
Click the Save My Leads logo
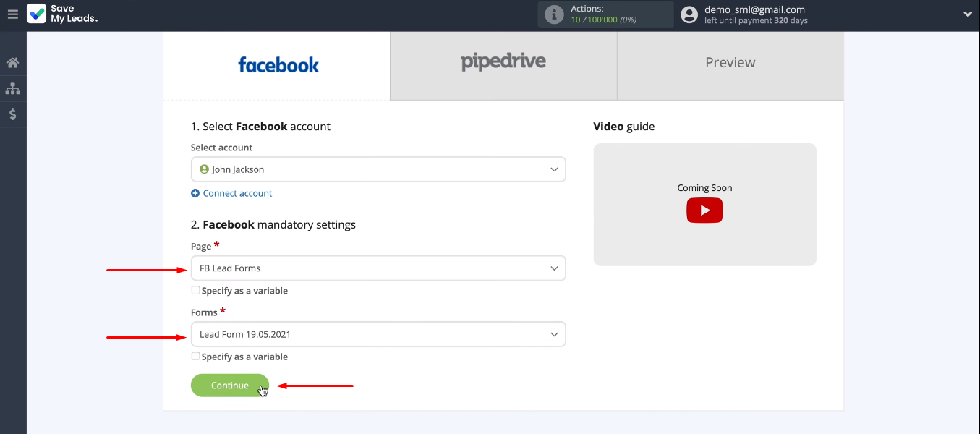point(62,14)
